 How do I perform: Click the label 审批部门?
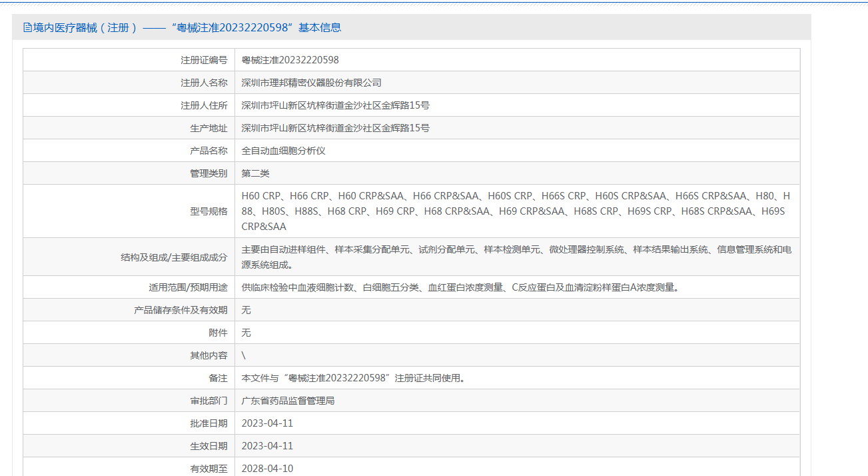click(209, 401)
